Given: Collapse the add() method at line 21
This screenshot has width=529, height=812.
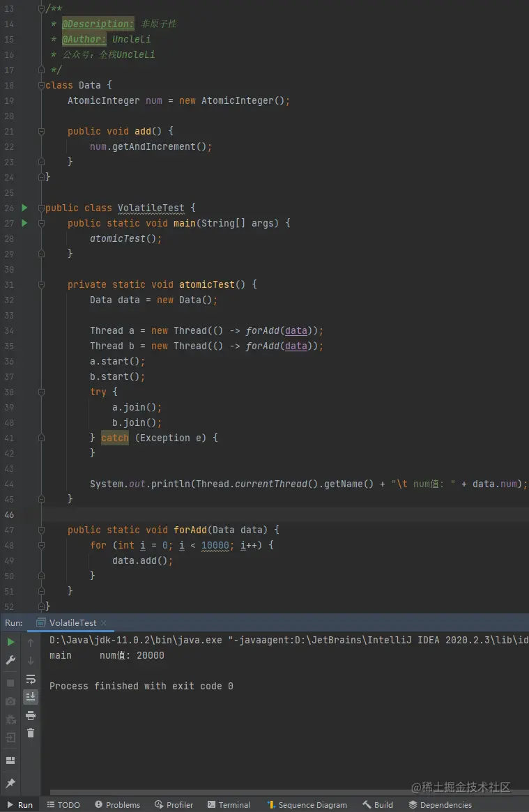Looking at the screenshot, I should pos(41,132).
